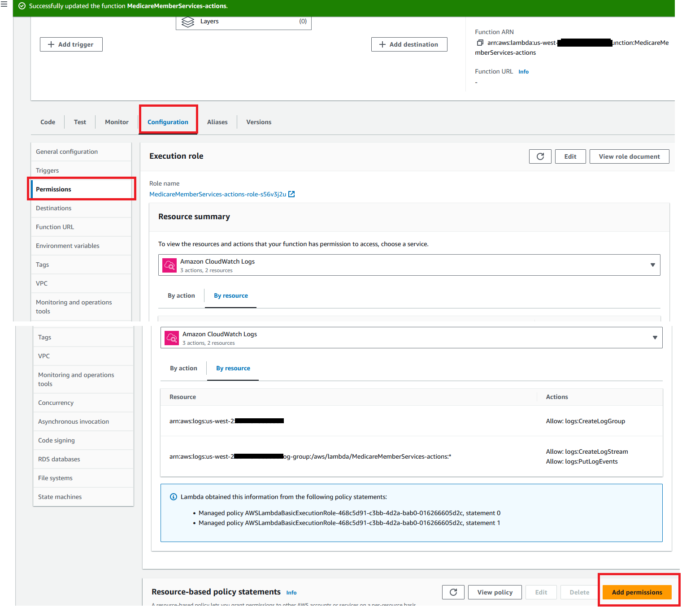Click upper Amazon CloudWatch Logs service icon

(169, 265)
